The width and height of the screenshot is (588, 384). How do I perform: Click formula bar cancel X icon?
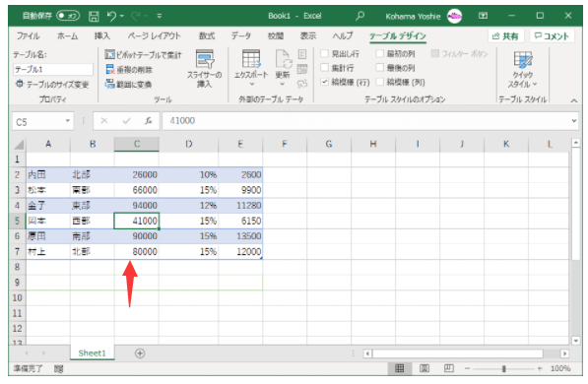[104, 121]
